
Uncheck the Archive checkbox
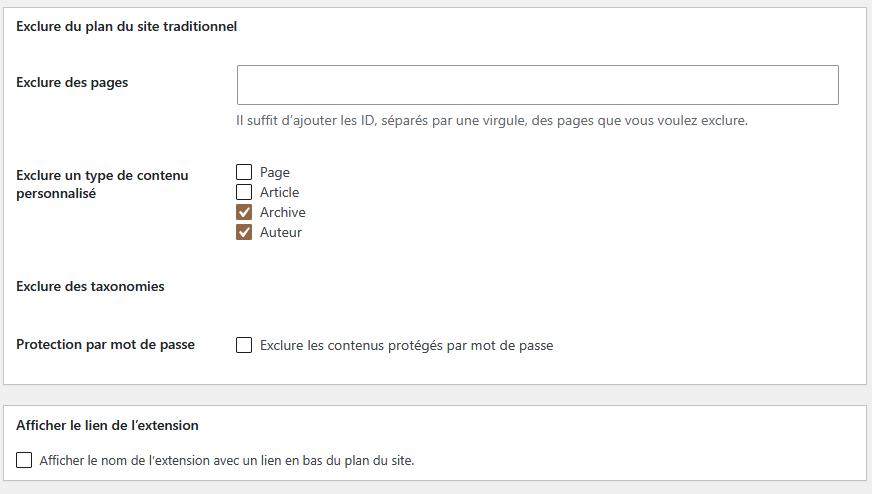pyautogui.click(x=244, y=213)
